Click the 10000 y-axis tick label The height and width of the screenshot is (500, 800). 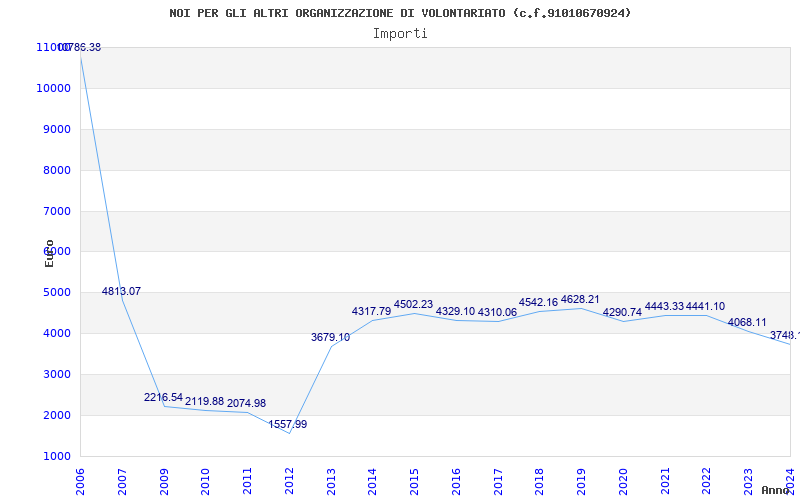tap(53, 88)
